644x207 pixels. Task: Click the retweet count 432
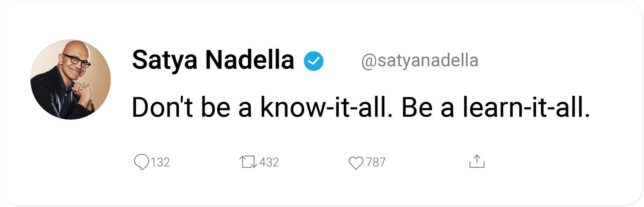point(269,162)
